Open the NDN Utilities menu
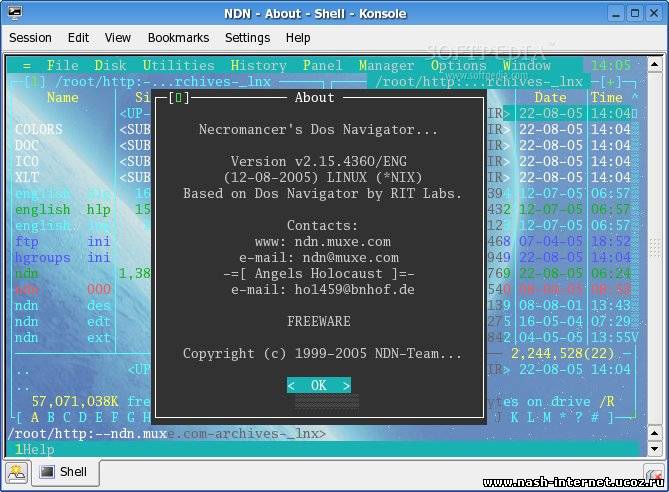 [x=178, y=65]
